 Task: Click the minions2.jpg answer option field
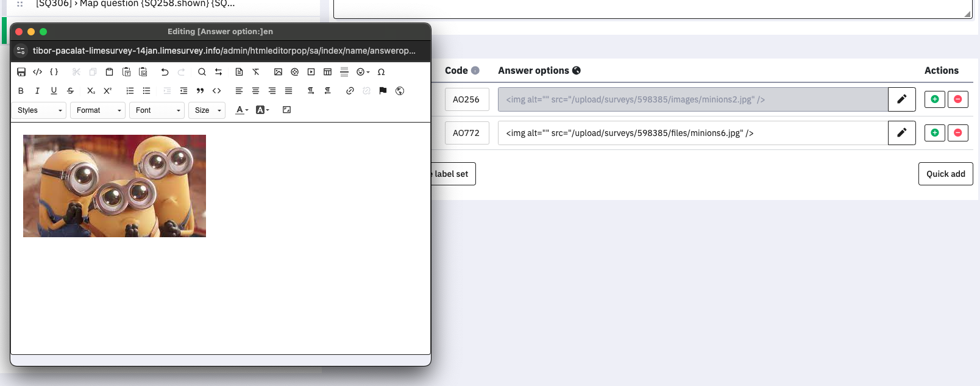pos(693,99)
